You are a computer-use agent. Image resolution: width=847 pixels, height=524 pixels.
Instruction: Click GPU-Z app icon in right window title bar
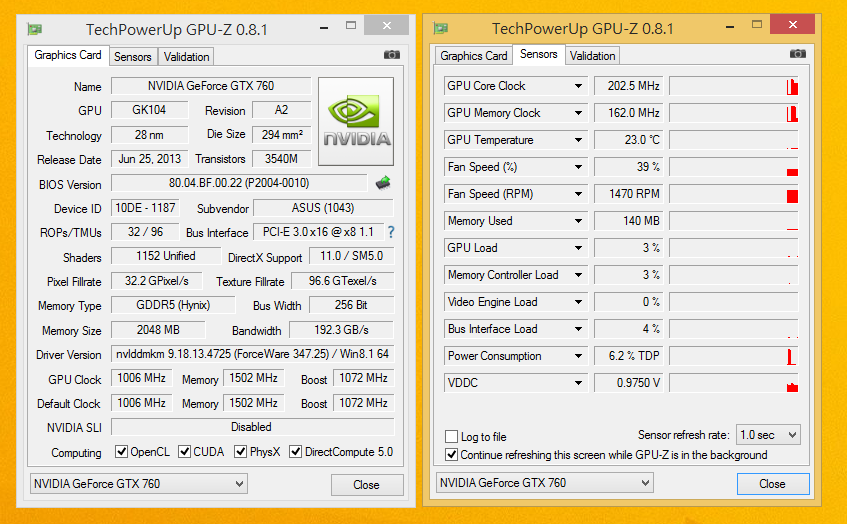(x=441, y=28)
